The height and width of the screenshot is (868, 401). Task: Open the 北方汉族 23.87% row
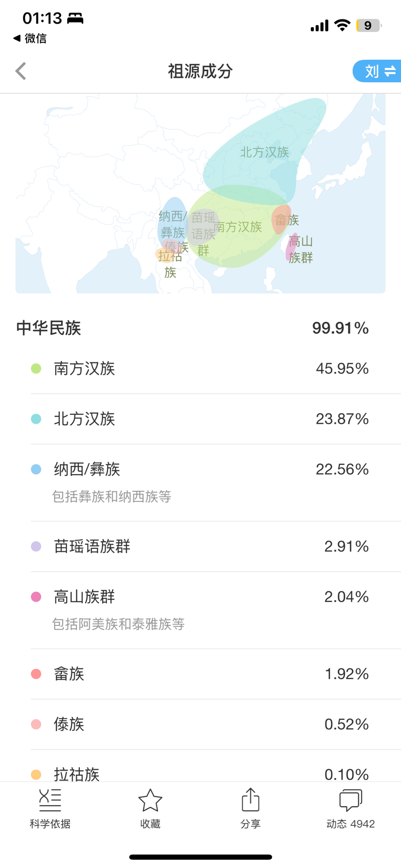[200, 419]
